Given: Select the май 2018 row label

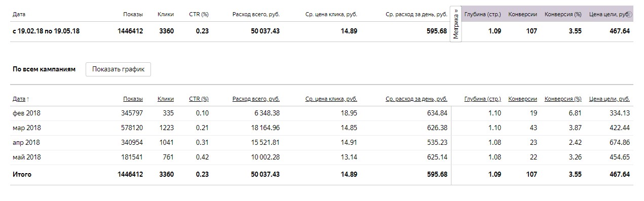Looking at the screenshot, I should pos(27,157).
